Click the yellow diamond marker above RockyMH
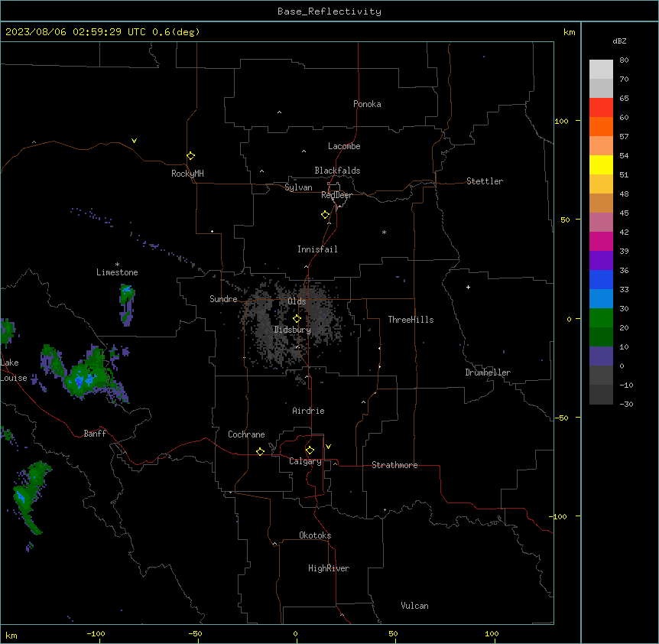The height and width of the screenshot is (644, 659). 191,156
